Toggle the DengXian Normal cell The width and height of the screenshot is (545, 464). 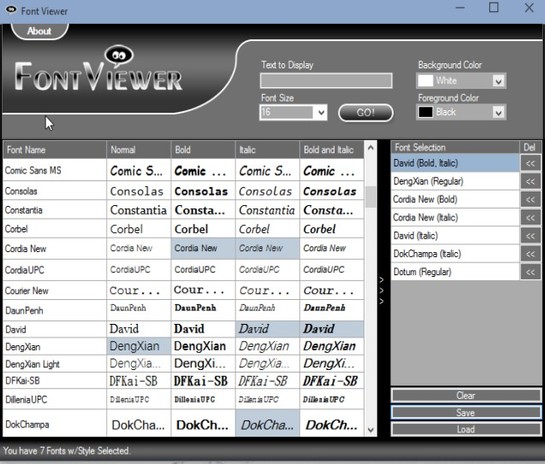point(139,347)
